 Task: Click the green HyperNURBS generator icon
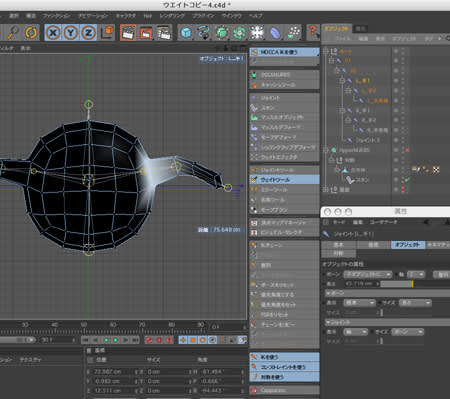coord(222,33)
